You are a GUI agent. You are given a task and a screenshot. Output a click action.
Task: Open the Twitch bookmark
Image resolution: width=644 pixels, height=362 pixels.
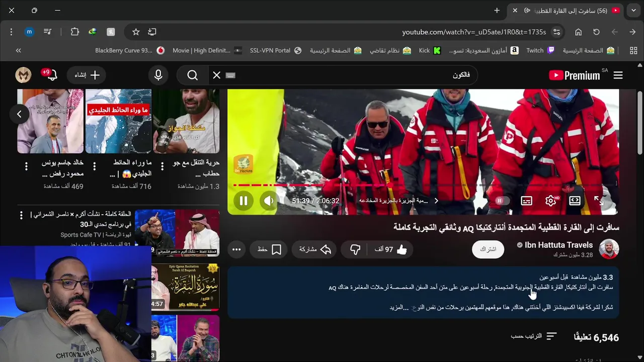pos(540,50)
